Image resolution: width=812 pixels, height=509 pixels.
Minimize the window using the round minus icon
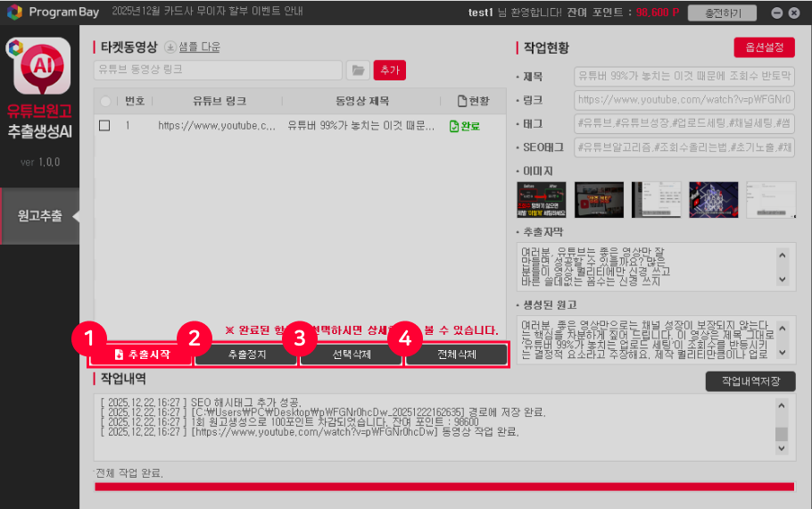[x=777, y=13]
